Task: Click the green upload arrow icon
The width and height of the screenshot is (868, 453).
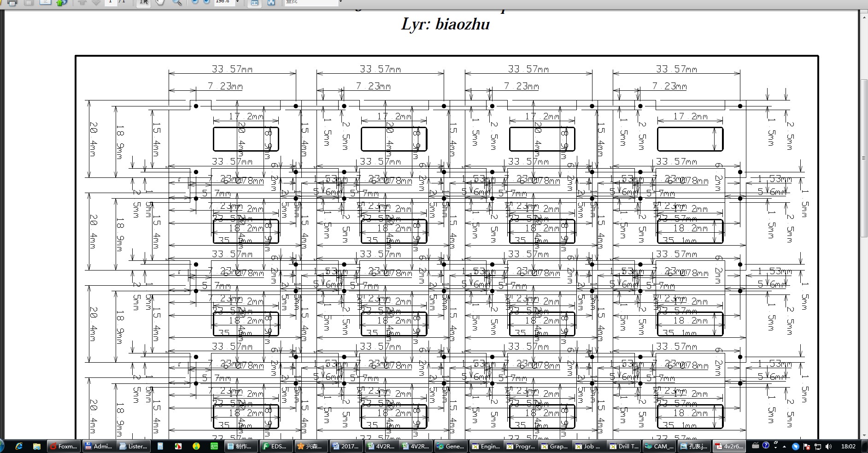Action: [x=61, y=2]
